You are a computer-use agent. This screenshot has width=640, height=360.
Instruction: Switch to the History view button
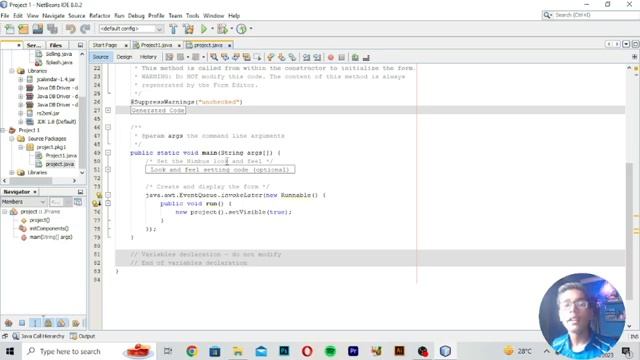(x=148, y=57)
